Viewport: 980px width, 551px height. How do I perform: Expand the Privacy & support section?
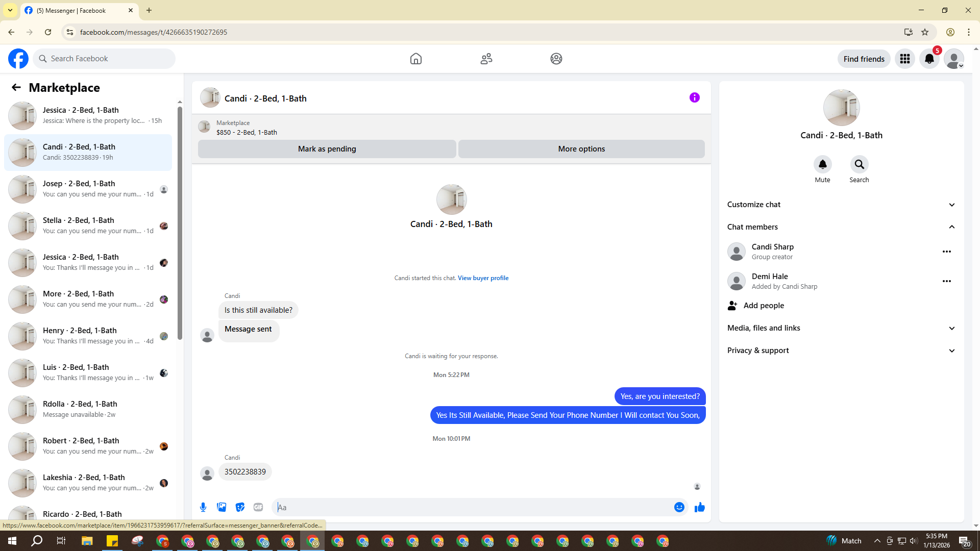pyautogui.click(x=841, y=350)
